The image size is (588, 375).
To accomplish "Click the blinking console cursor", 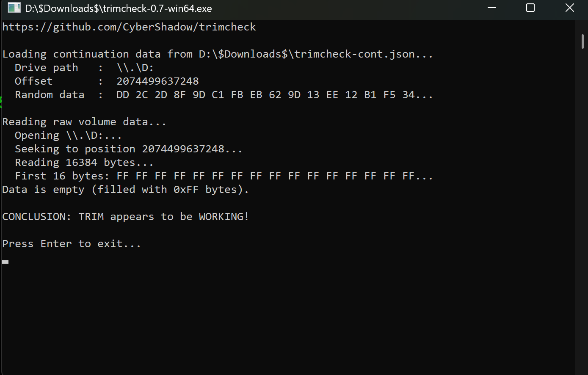I will click(x=5, y=262).
